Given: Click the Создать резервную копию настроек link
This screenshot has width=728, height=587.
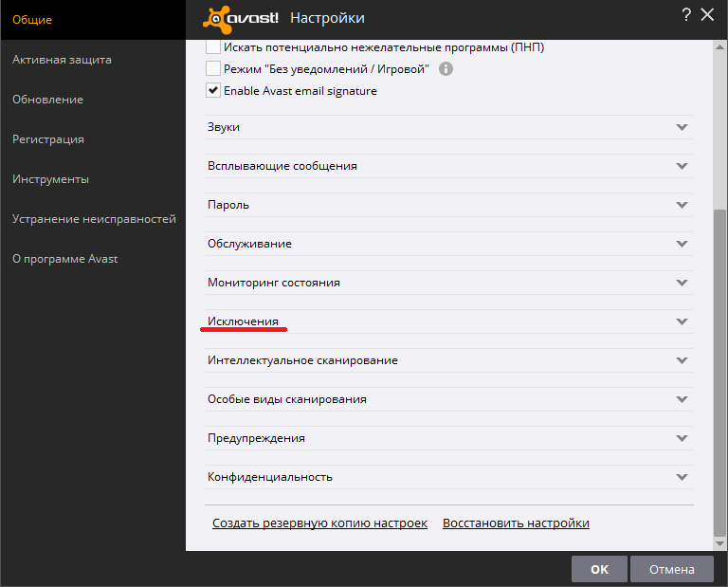Looking at the screenshot, I should [x=319, y=523].
